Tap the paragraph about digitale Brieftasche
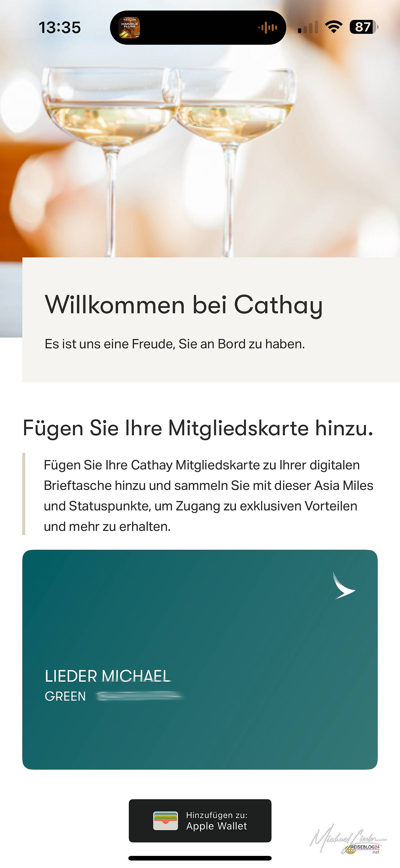The width and height of the screenshot is (400, 868). [x=208, y=496]
